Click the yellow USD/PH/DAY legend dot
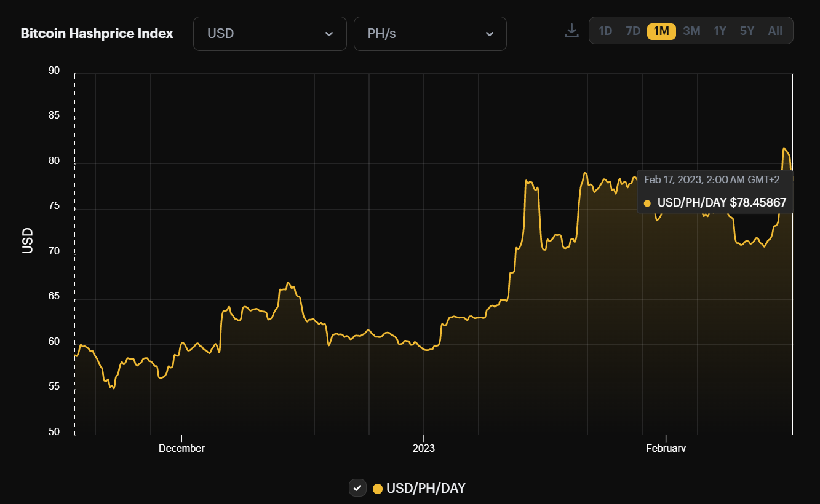Viewport: 820px width, 504px height. [x=378, y=489]
